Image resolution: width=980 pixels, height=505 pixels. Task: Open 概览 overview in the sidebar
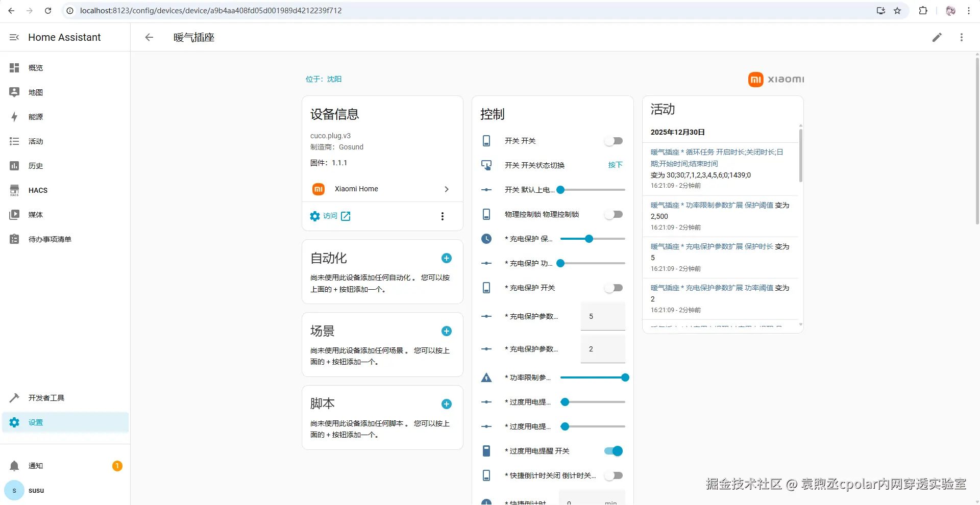tap(65, 68)
